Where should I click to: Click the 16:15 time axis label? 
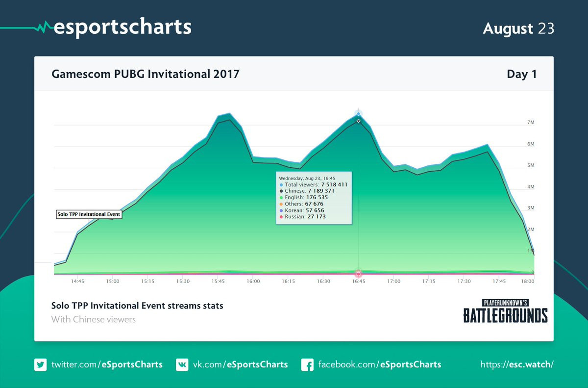[x=288, y=282]
